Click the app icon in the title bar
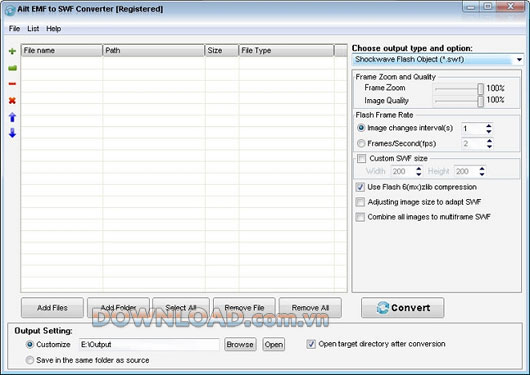 coord(10,10)
